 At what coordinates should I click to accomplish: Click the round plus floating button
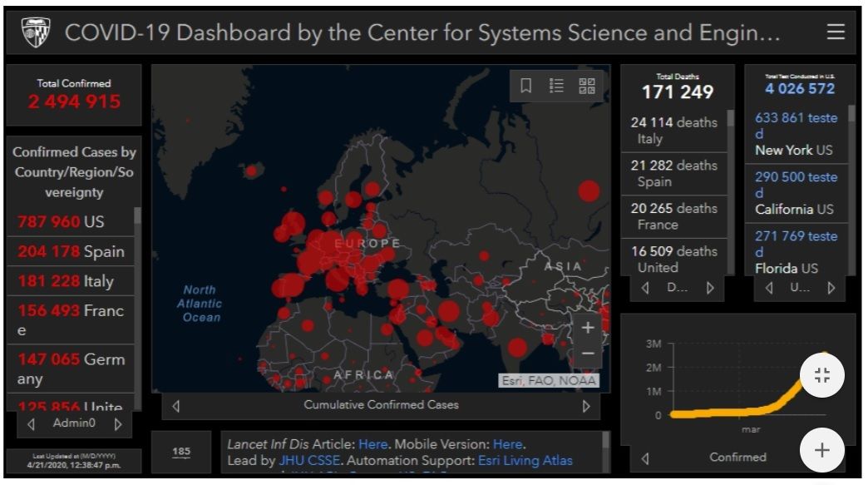[821, 450]
